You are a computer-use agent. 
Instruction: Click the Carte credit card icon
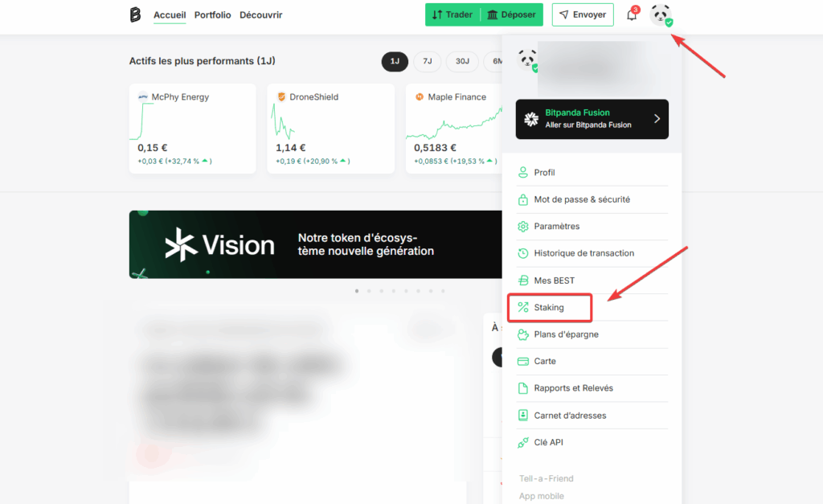point(522,361)
